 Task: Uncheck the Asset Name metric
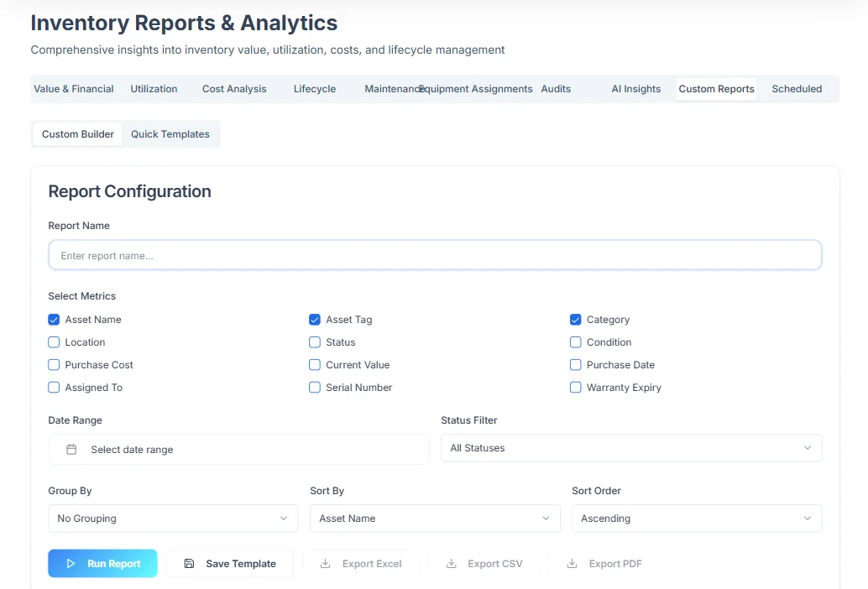[54, 320]
